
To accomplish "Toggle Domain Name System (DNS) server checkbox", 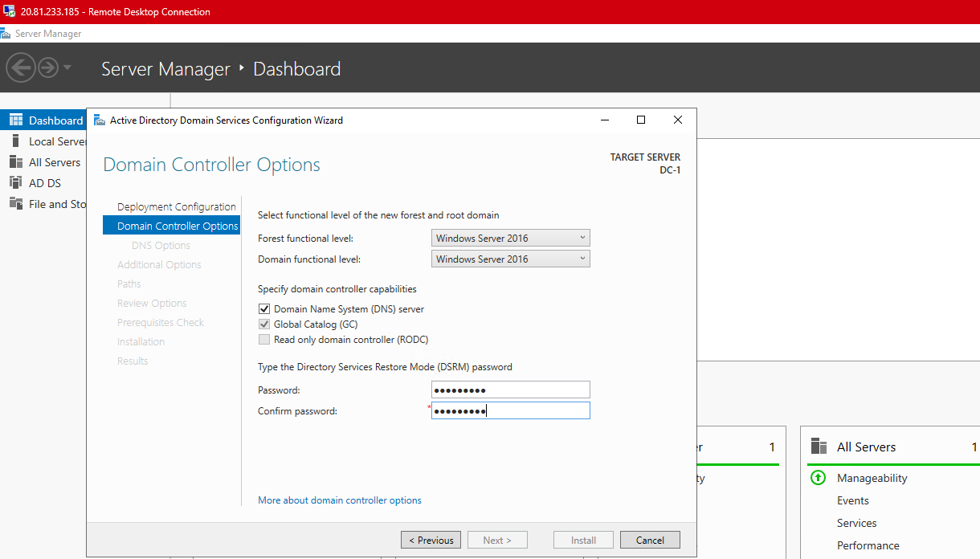I will click(264, 309).
